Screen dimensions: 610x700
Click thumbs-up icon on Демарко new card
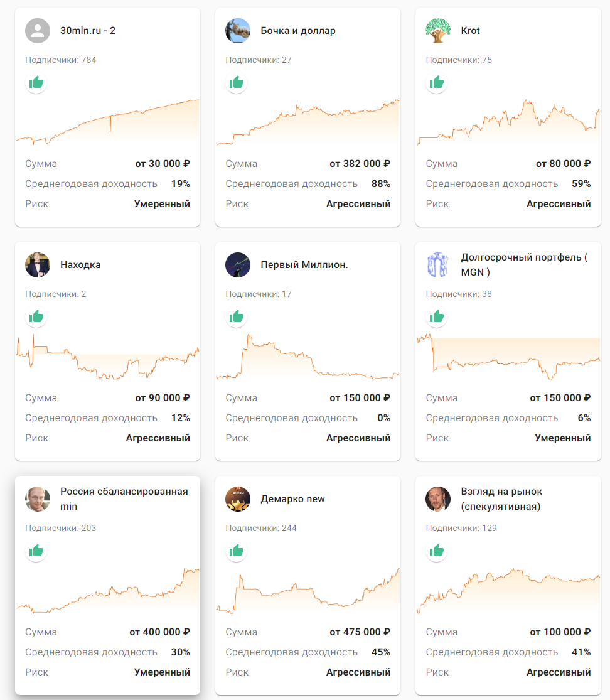pos(237,551)
